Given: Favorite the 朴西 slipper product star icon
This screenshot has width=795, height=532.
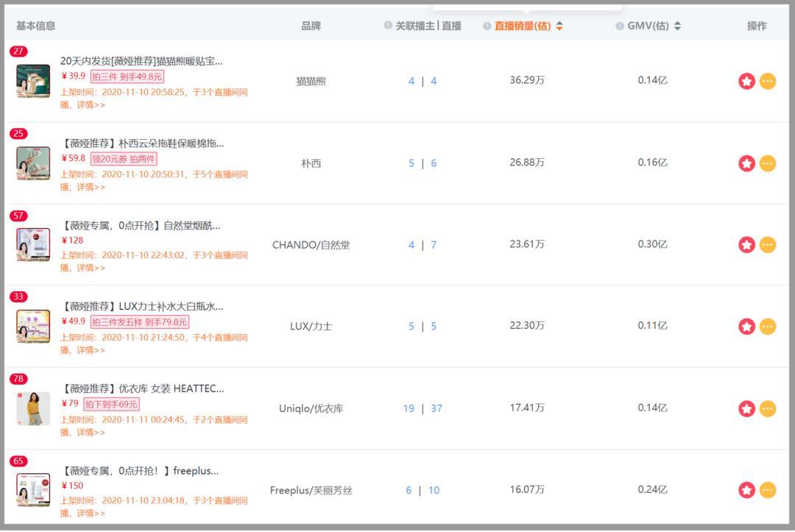Looking at the screenshot, I should tap(746, 163).
